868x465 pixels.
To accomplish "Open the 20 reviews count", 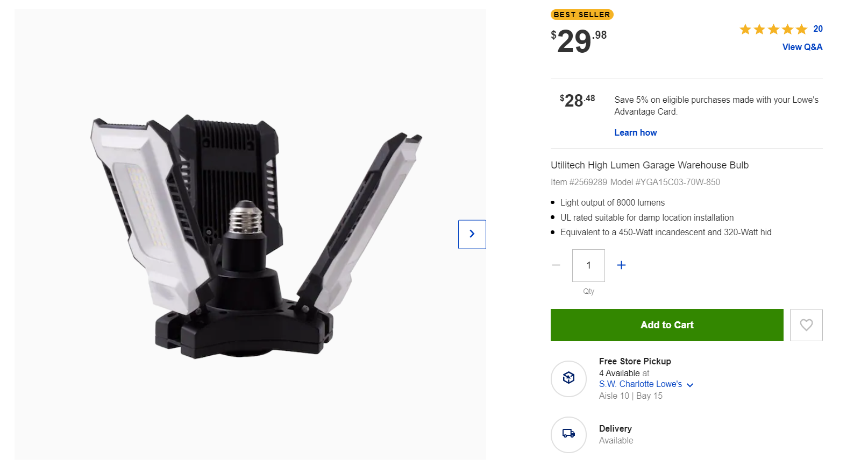I will 818,29.
